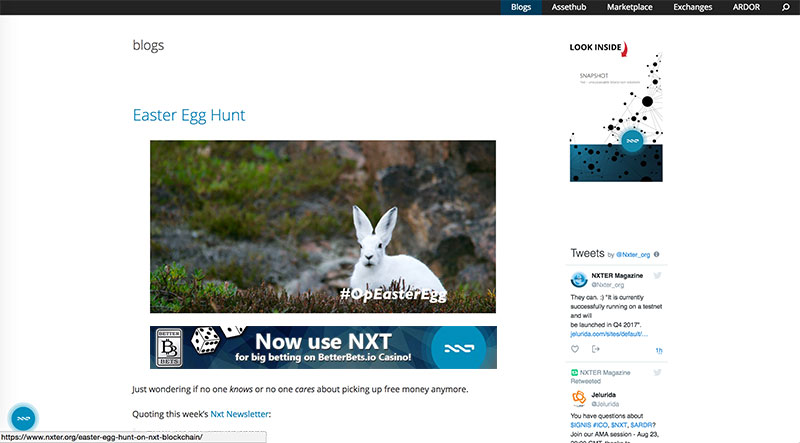
Task: Select Marketplace in the top navigation
Action: [x=630, y=7]
